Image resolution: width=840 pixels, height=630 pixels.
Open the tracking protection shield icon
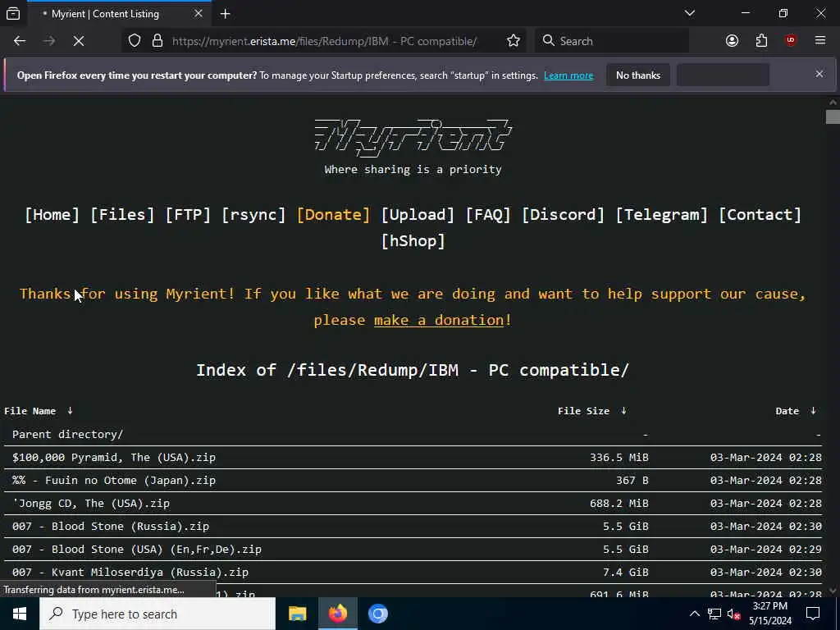[135, 41]
